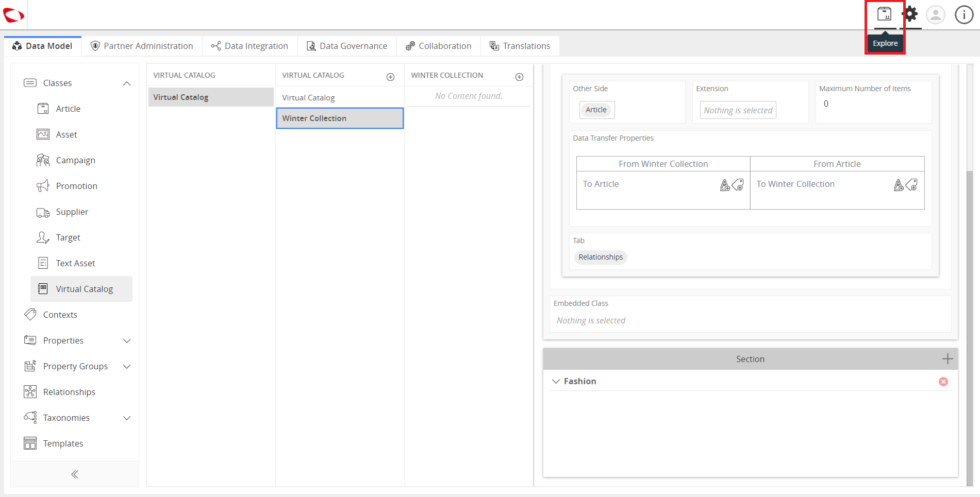Click the Templates sidebar icon
Viewport: 980px width, 497px height.
(30, 443)
